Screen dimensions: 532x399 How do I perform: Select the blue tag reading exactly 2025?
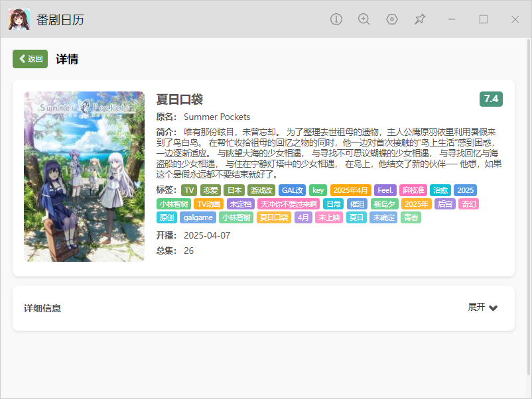click(x=465, y=190)
